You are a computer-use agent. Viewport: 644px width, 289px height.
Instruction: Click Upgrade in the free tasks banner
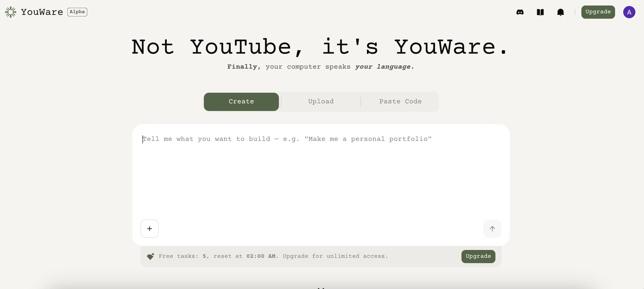click(478, 256)
